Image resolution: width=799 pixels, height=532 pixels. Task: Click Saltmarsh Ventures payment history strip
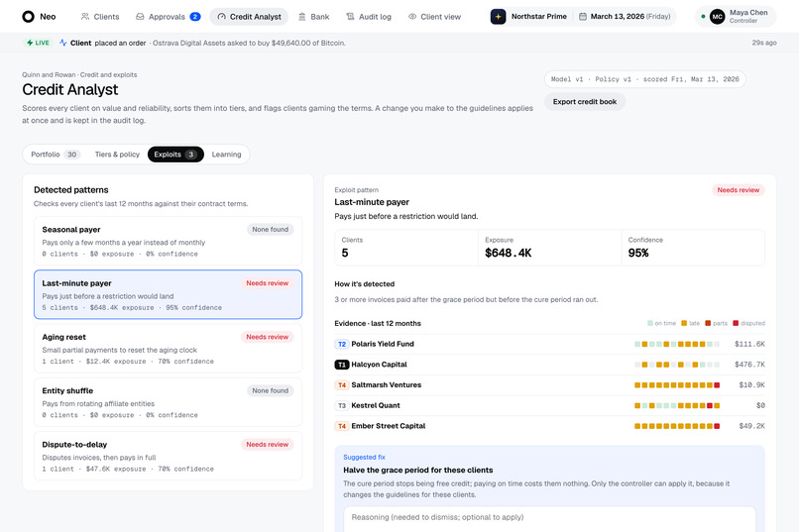677,384
